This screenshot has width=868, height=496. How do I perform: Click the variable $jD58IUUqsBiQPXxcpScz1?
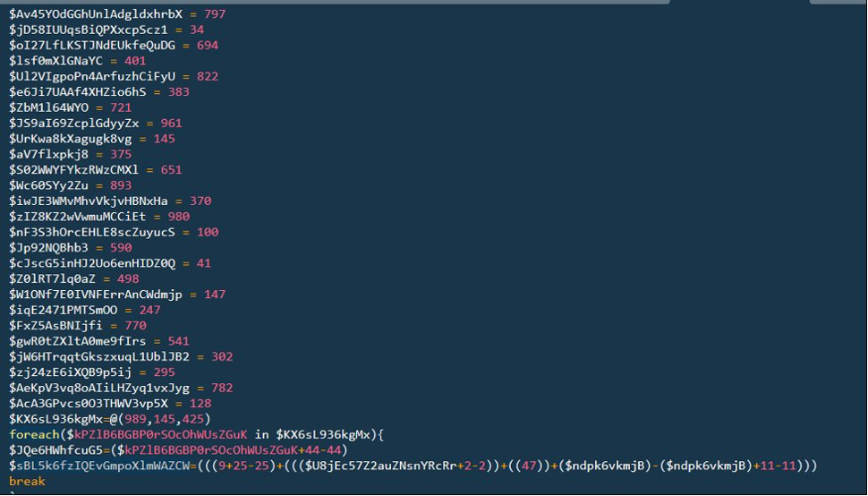coord(88,30)
